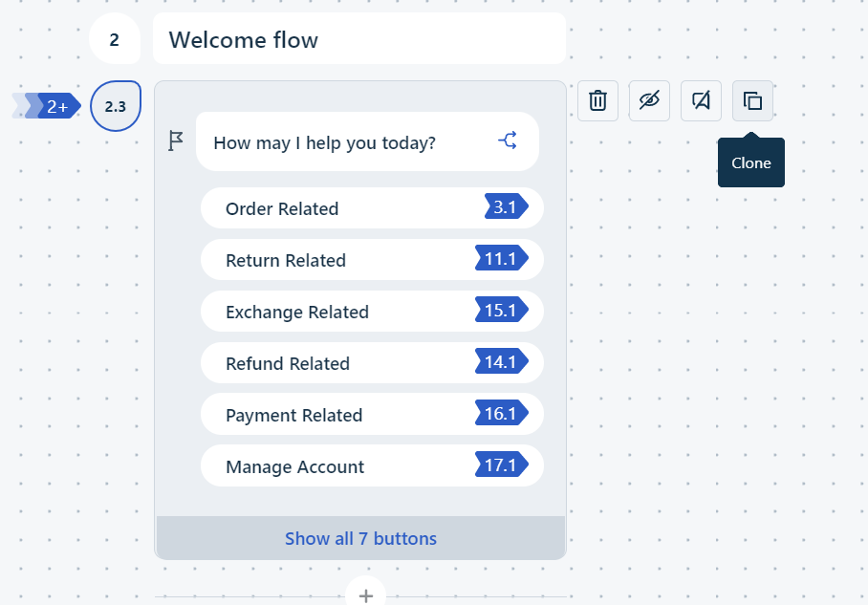Select the Return Related button
This screenshot has width=868, height=605.
(372, 260)
